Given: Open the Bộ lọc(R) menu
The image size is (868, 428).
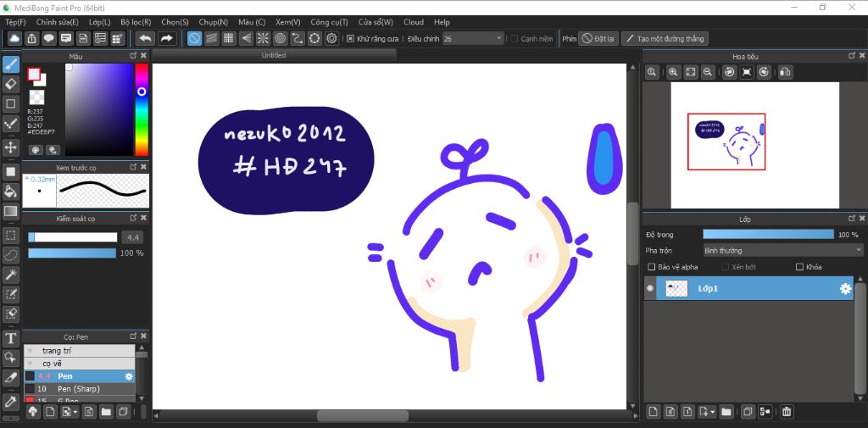Looking at the screenshot, I should click(136, 22).
